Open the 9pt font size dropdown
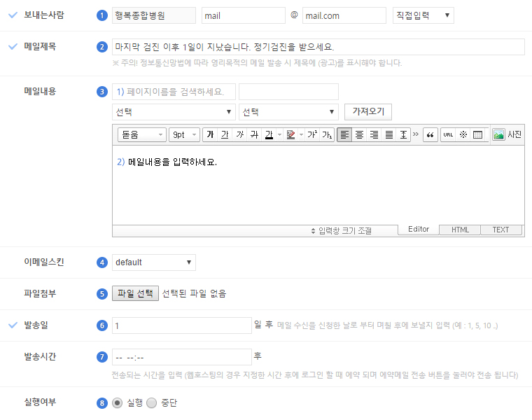 185,134
